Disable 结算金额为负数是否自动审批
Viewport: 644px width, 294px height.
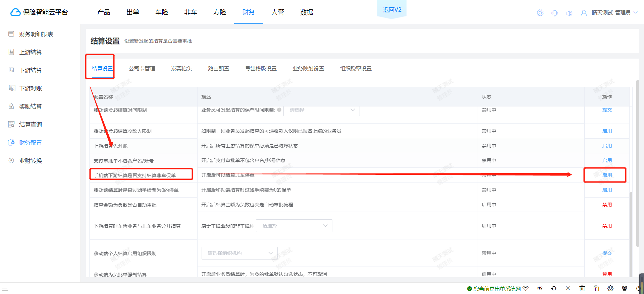(x=607, y=205)
